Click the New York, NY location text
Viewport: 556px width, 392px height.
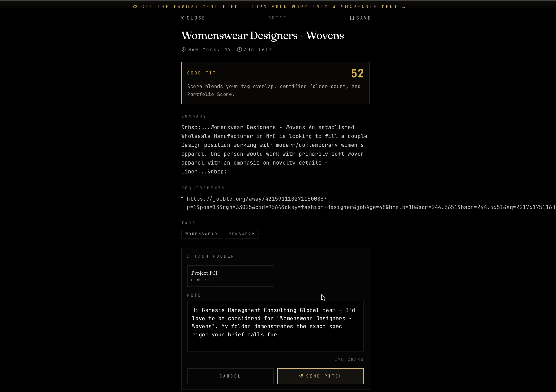pyautogui.click(x=210, y=49)
